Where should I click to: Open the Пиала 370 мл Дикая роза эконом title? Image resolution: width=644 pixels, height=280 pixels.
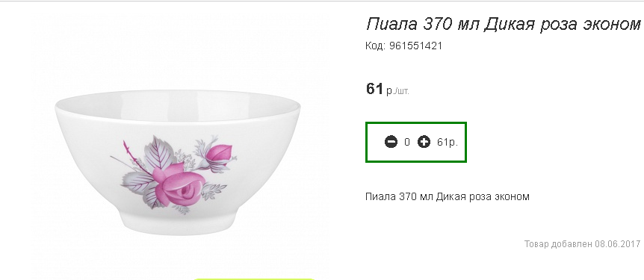[x=503, y=25]
